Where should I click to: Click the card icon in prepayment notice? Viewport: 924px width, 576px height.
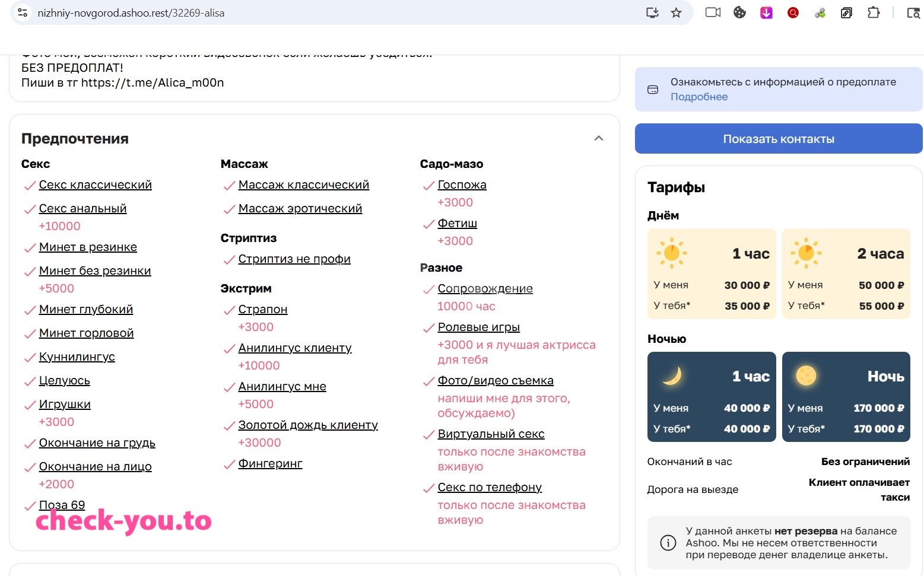tap(653, 90)
